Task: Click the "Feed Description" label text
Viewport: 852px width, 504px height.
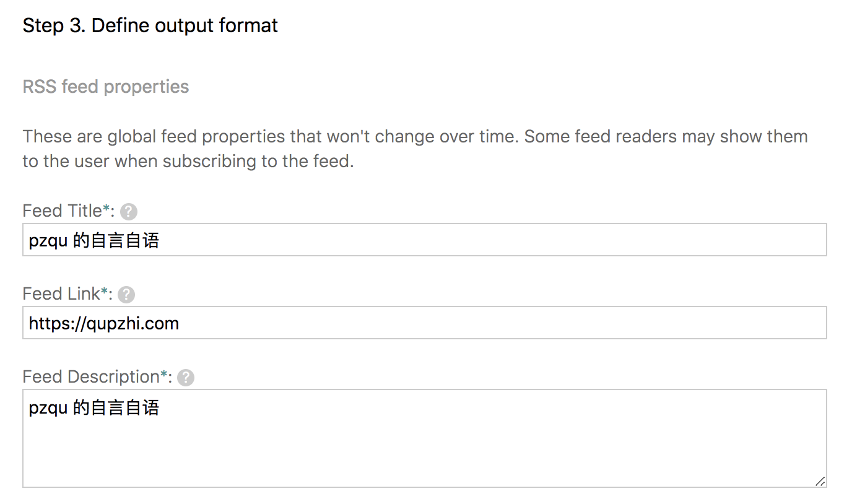Action: click(x=91, y=376)
